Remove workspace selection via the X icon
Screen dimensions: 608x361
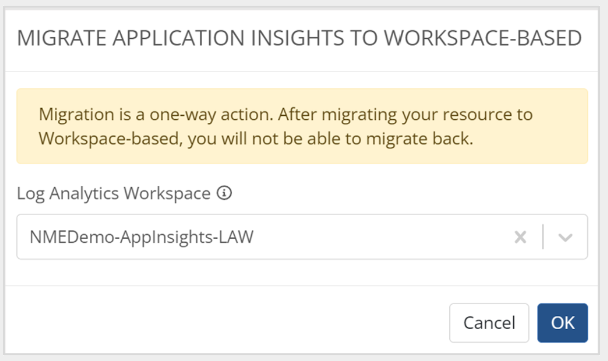click(520, 237)
